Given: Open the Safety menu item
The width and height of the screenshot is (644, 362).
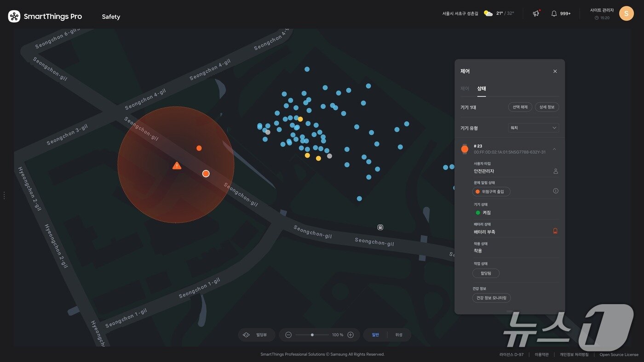Looking at the screenshot, I should (111, 17).
